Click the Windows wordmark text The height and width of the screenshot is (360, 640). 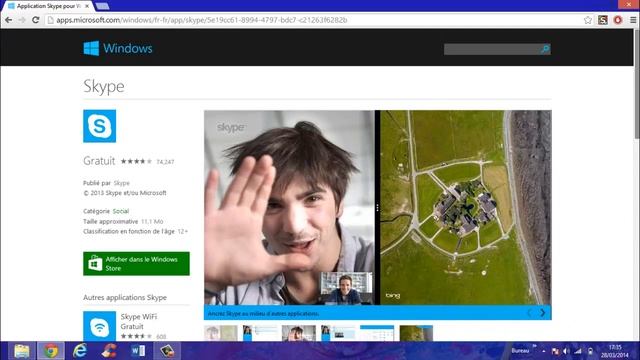coord(128,48)
